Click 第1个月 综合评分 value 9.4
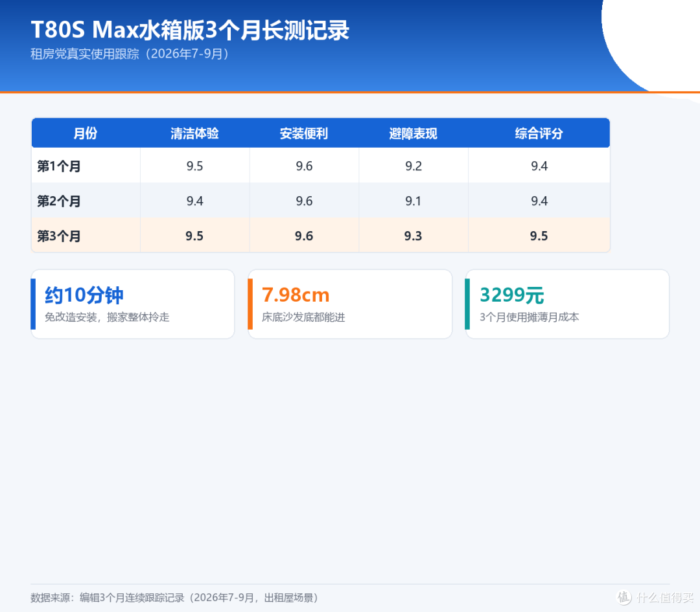 click(x=539, y=166)
